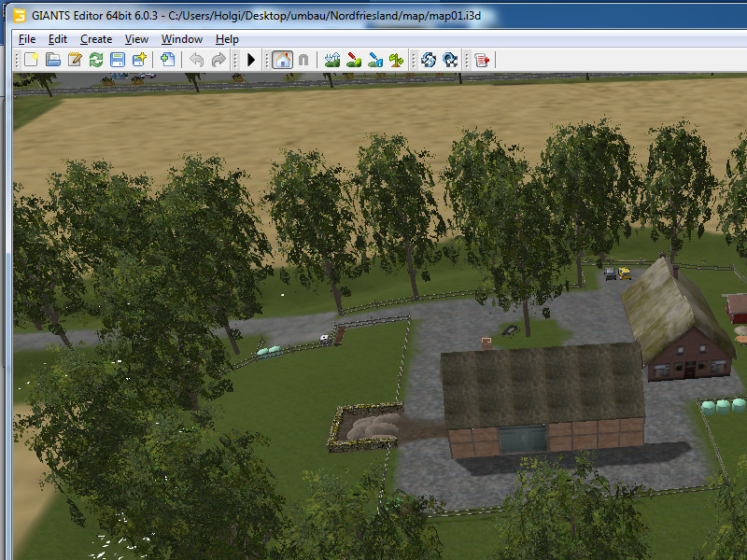747x560 pixels.
Task: Click the Undo arrow icon
Action: pos(196,60)
